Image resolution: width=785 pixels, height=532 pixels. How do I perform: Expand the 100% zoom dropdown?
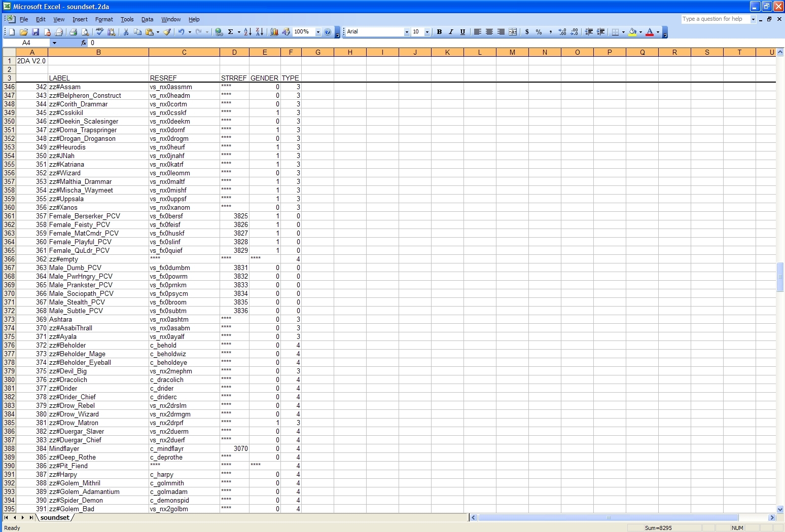318,32
